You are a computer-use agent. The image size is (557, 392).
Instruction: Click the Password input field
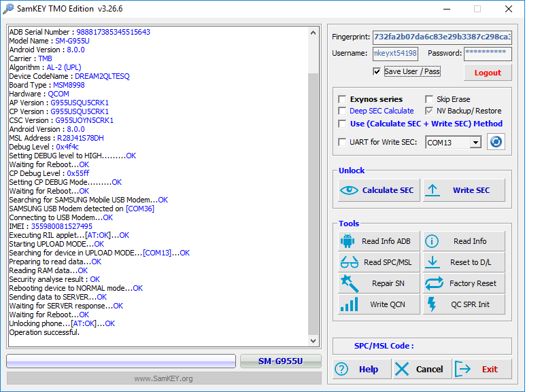[x=488, y=54]
